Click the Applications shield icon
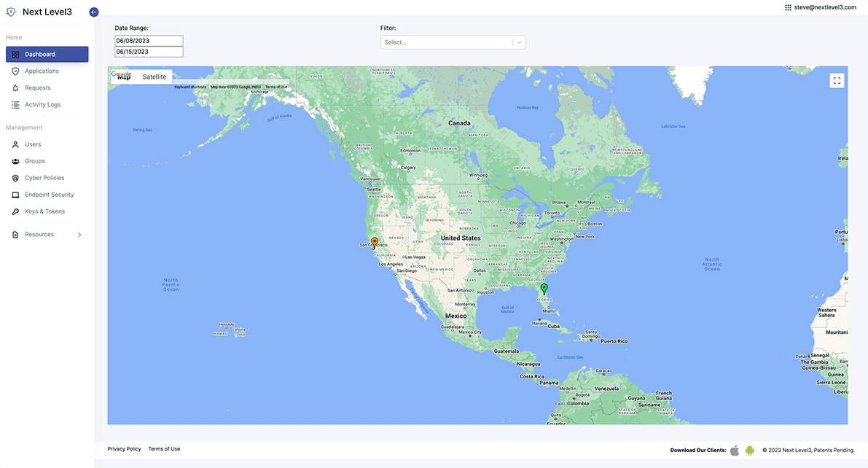The width and height of the screenshot is (868, 468). [x=15, y=71]
